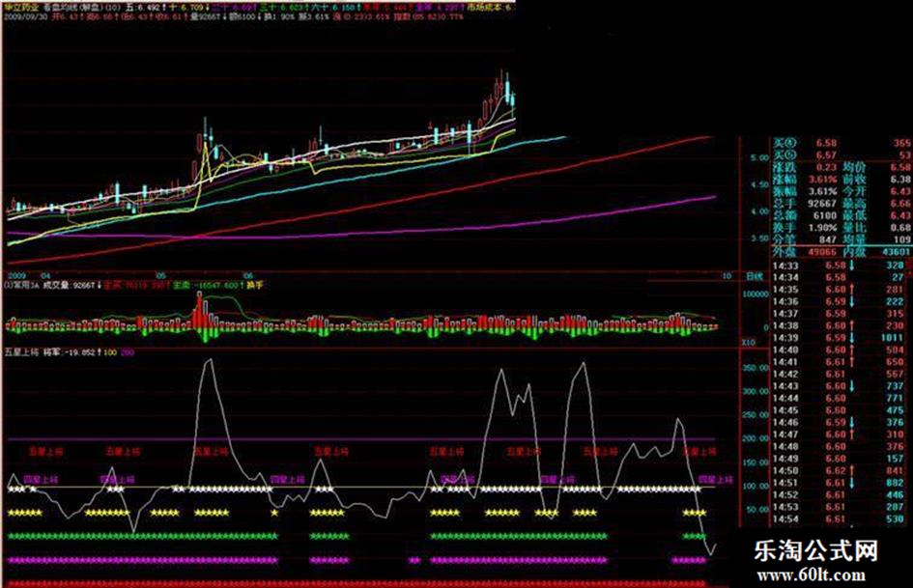Image resolution: width=913 pixels, height=588 pixels.
Task: Select the 14:37 tick row
Action: pyautogui.click(x=839, y=314)
